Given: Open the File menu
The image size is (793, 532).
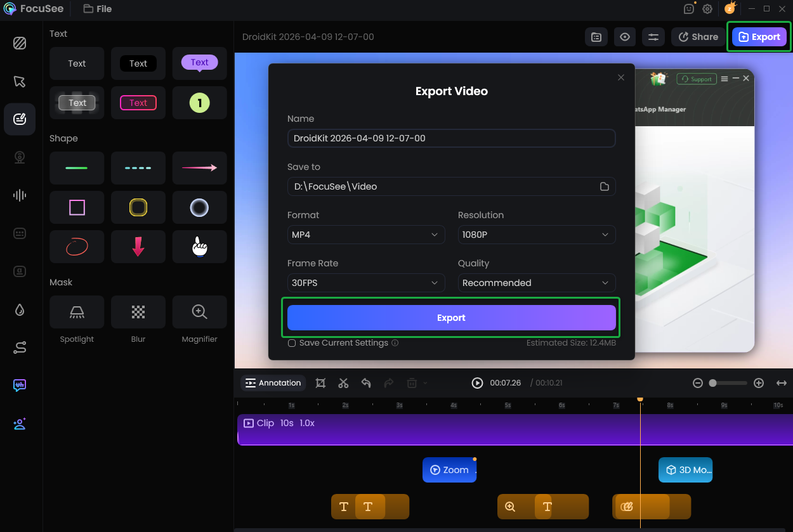Looking at the screenshot, I should point(97,9).
